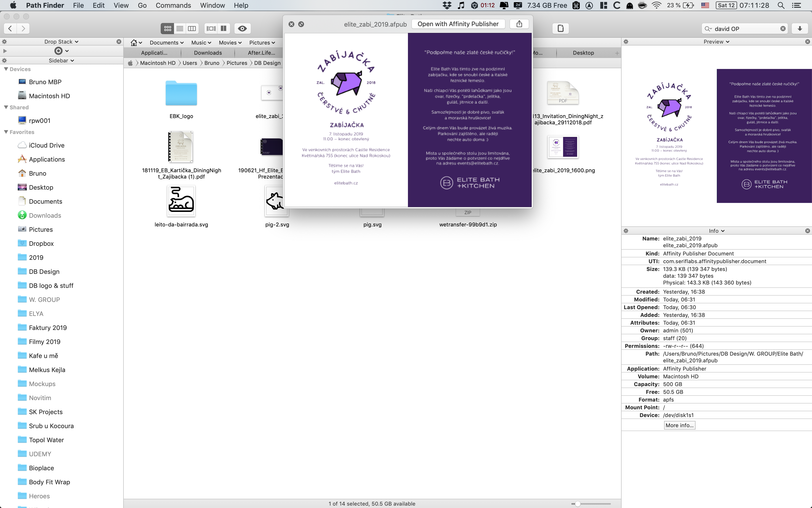Collapse the Favorites section

tap(6, 132)
